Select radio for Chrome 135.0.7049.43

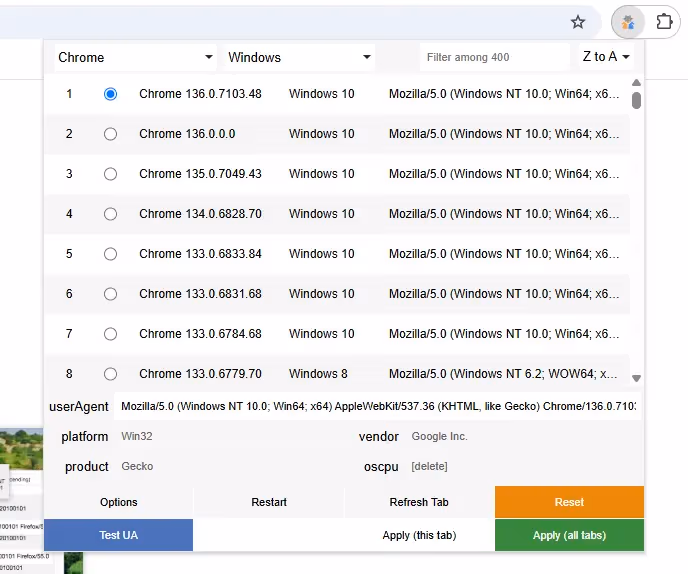pyautogui.click(x=110, y=174)
